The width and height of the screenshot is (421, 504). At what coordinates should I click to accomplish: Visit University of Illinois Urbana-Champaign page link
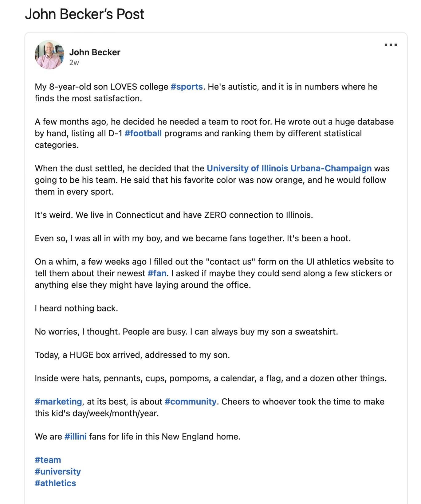pos(289,168)
